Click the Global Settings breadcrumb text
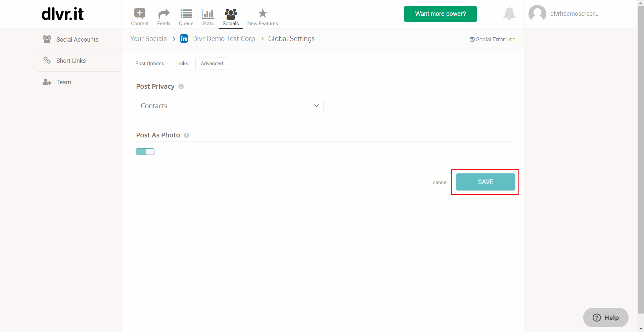This screenshot has height=332, width=644. (x=291, y=39)
